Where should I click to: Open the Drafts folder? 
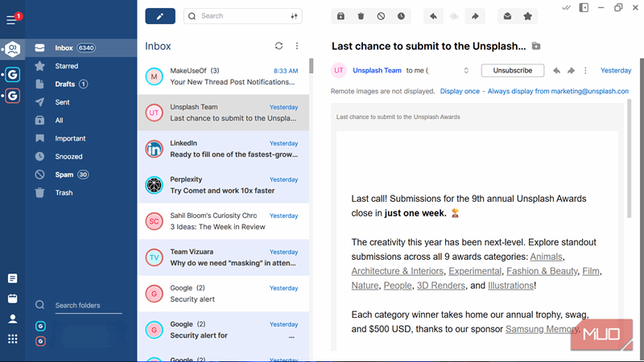pyautogui.click(x=81, y=84)
